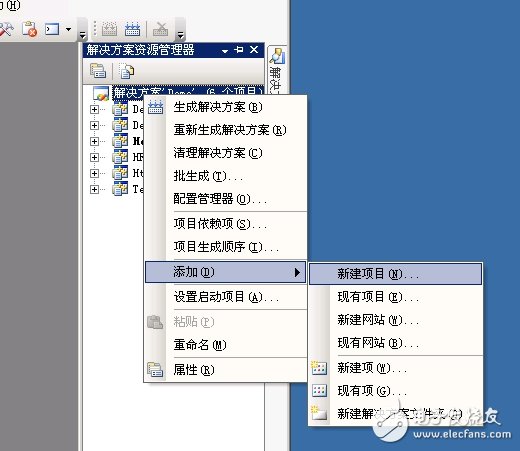This screenshot has height=451, width=520.
Task: Expand the bold startup project node
Action: (94, 141)
